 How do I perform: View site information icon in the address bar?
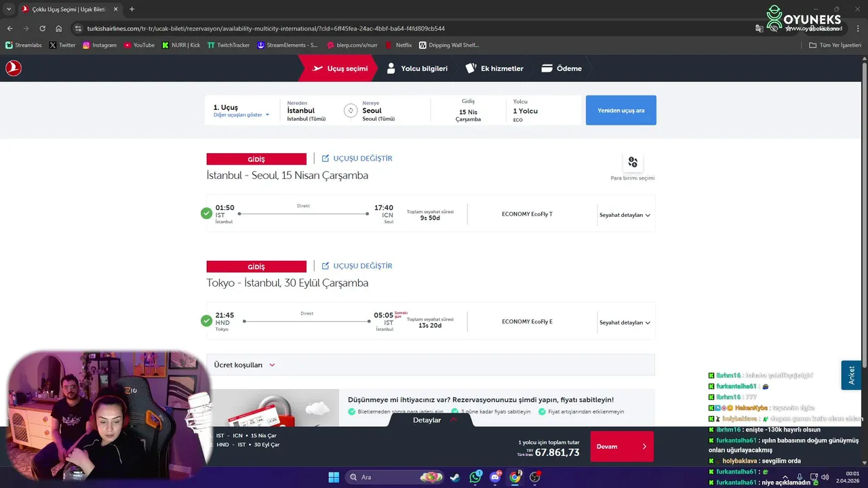point(78,28)
